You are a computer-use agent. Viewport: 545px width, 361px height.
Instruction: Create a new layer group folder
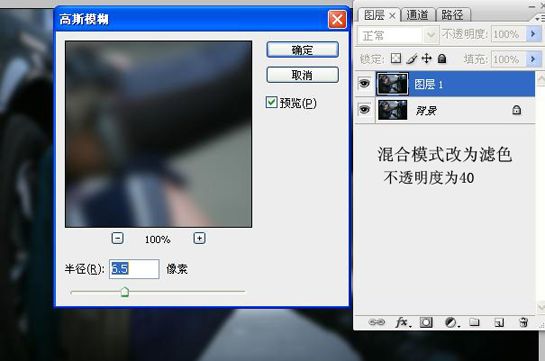click(x=474, y=322)
